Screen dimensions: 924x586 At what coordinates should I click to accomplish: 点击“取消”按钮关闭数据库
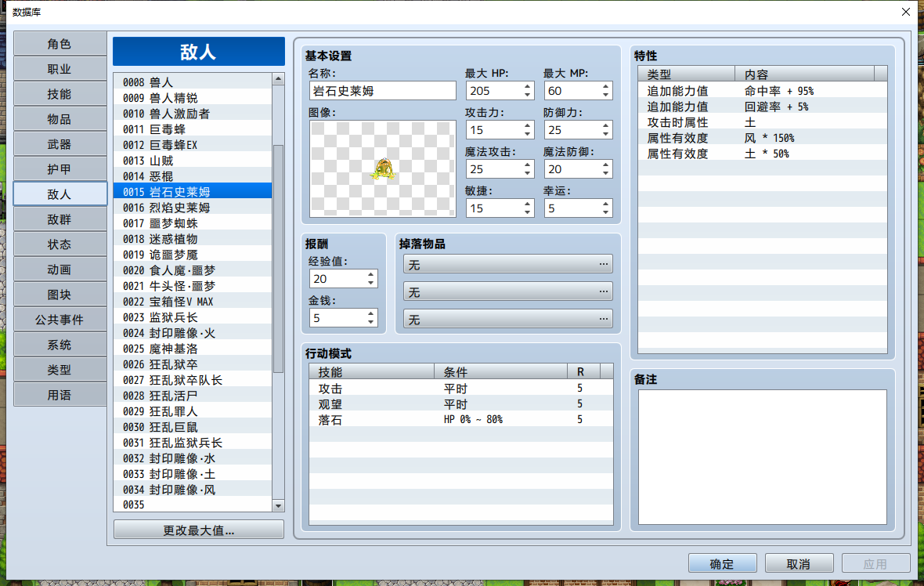point(799,562)
